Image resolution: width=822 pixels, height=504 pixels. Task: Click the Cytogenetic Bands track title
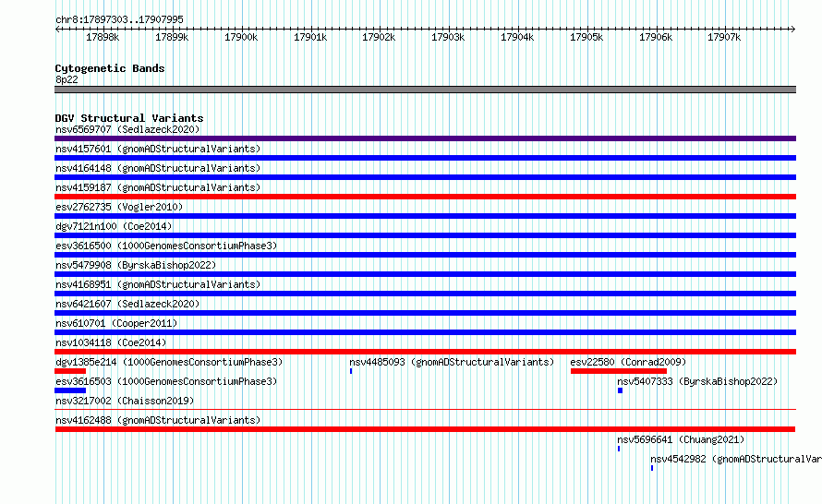(110, 68)
